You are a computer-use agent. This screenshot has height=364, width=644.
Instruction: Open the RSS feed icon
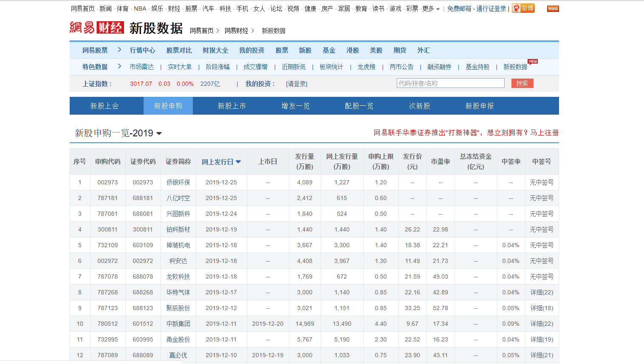553,8
